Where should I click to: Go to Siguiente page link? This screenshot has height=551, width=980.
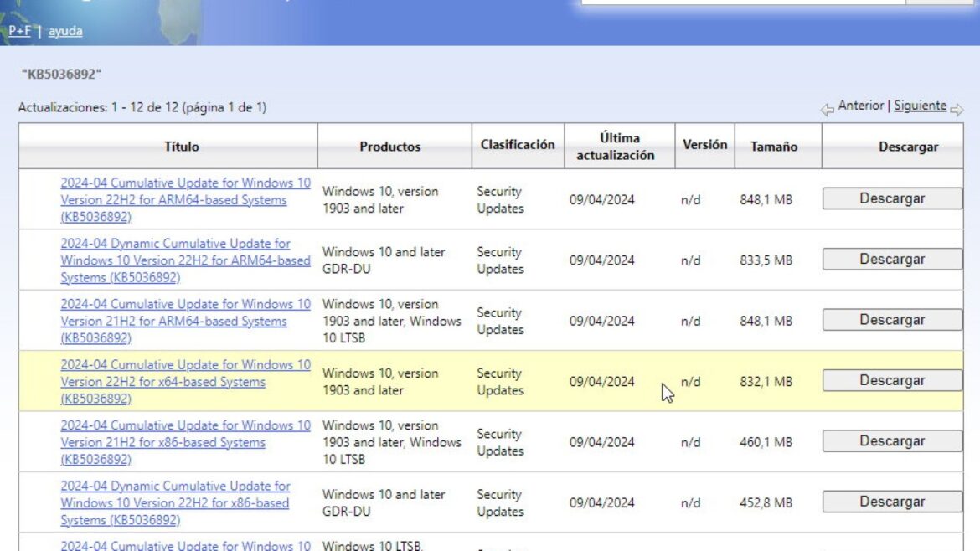point(920,106)
